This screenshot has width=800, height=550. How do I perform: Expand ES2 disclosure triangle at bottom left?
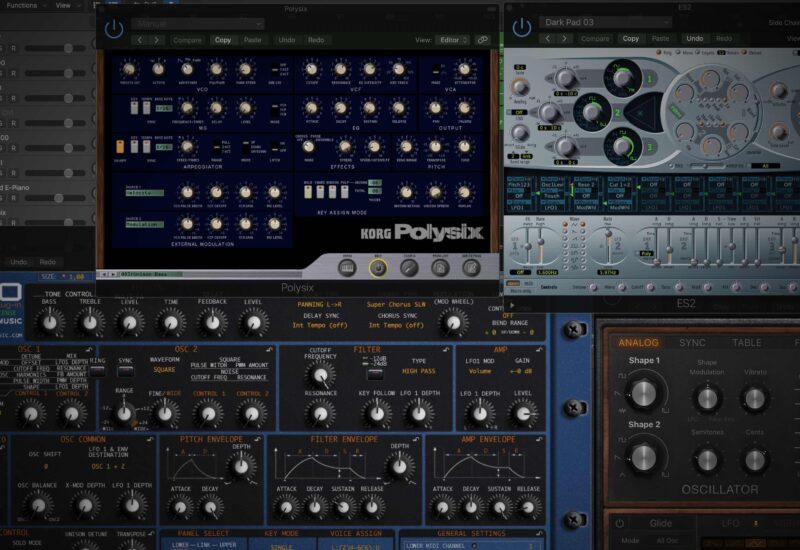click(x=512, y=305)
